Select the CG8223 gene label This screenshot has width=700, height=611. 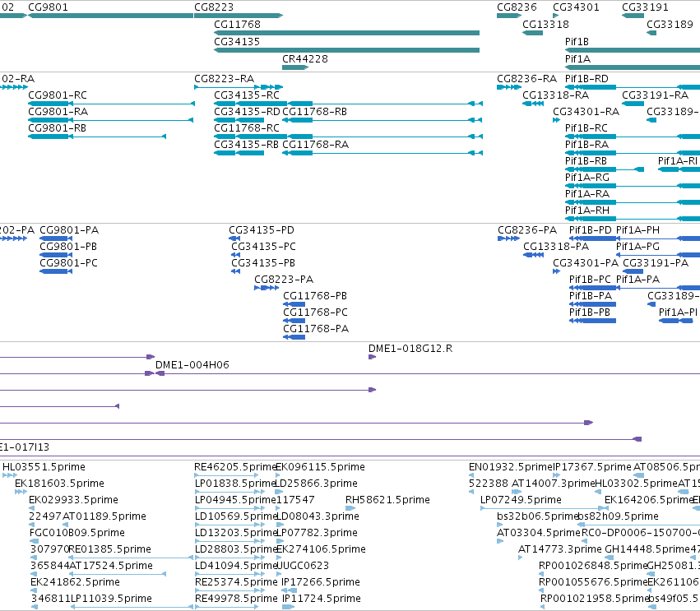click(x=213, y=7)
